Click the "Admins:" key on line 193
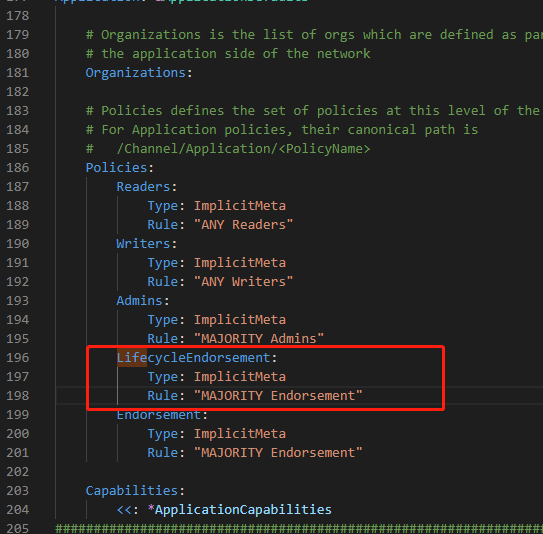Viewport: 543px width, 534px height. point(143,301)
